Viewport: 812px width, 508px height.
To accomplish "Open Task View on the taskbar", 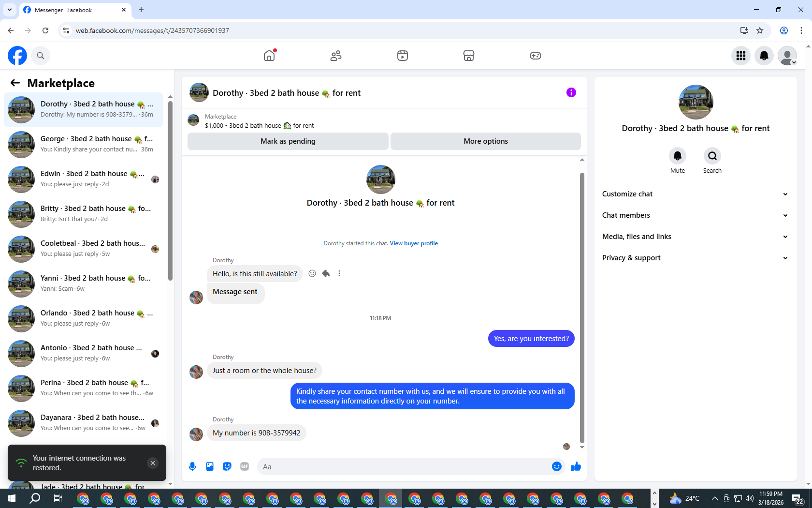I will tap(58, 498).
